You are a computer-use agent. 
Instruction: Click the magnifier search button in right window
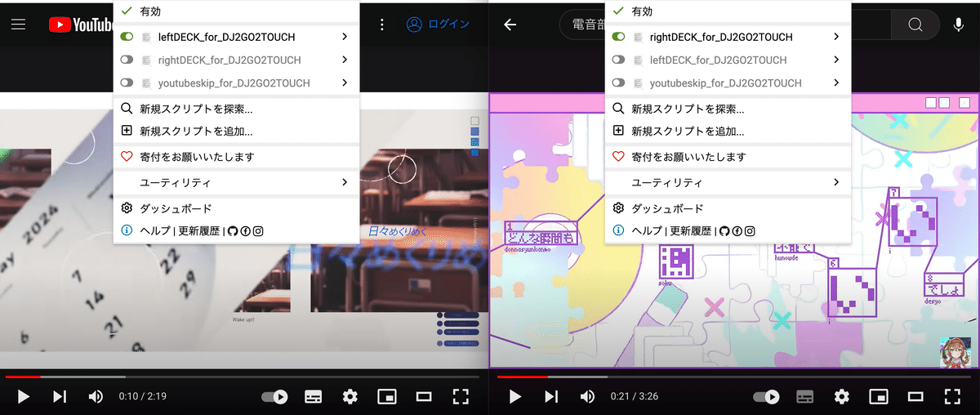tap(915, 25)
